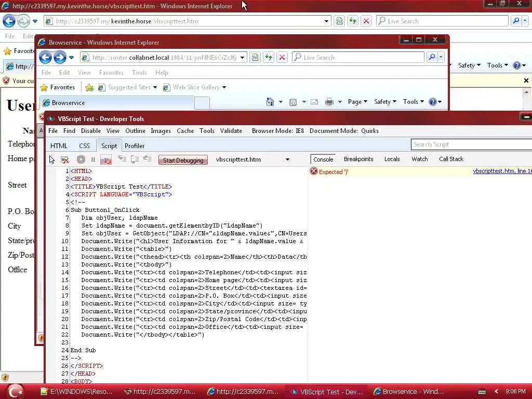
Task: Click compatibility view icon in Browservice window
Action: tap(255, 57)
